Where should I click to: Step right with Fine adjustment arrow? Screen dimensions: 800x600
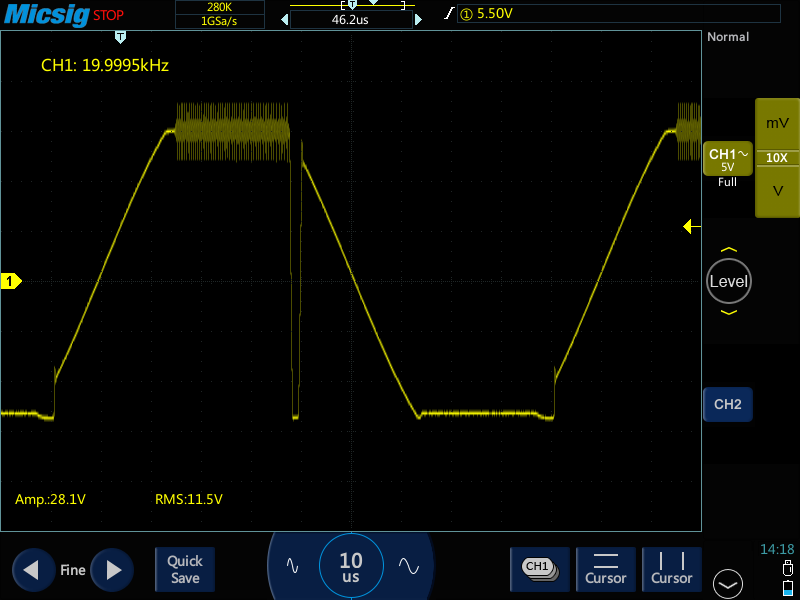coord(112,570)
